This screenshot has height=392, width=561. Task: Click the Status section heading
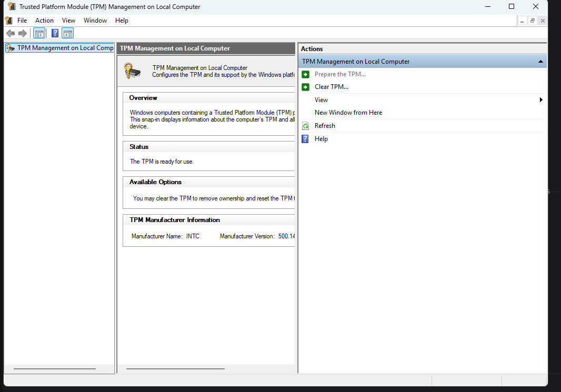click(x=139, y=147)
